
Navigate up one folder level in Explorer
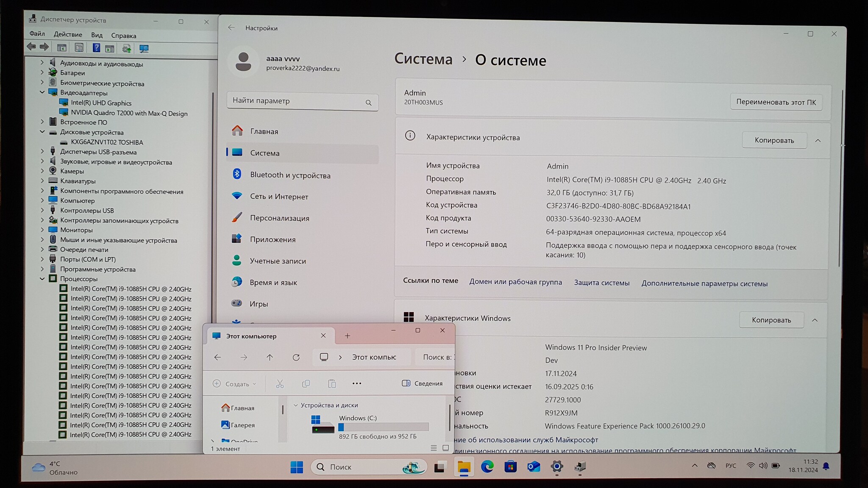point(270,358)
